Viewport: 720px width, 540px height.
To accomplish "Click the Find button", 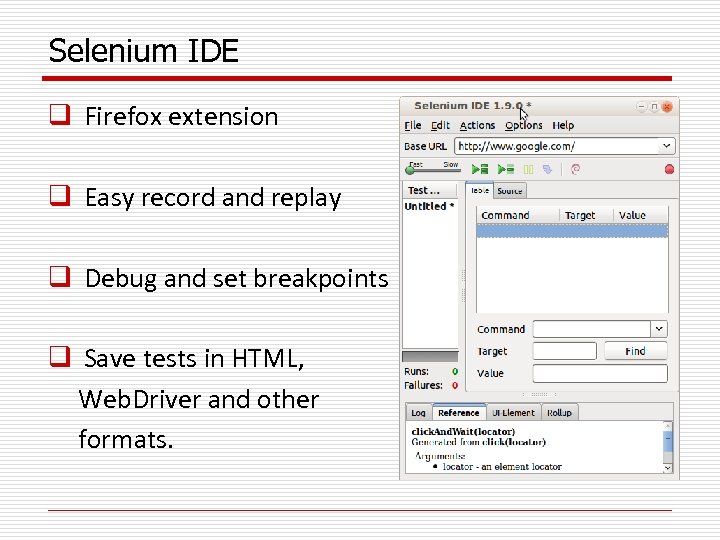I will click(636, 351).
